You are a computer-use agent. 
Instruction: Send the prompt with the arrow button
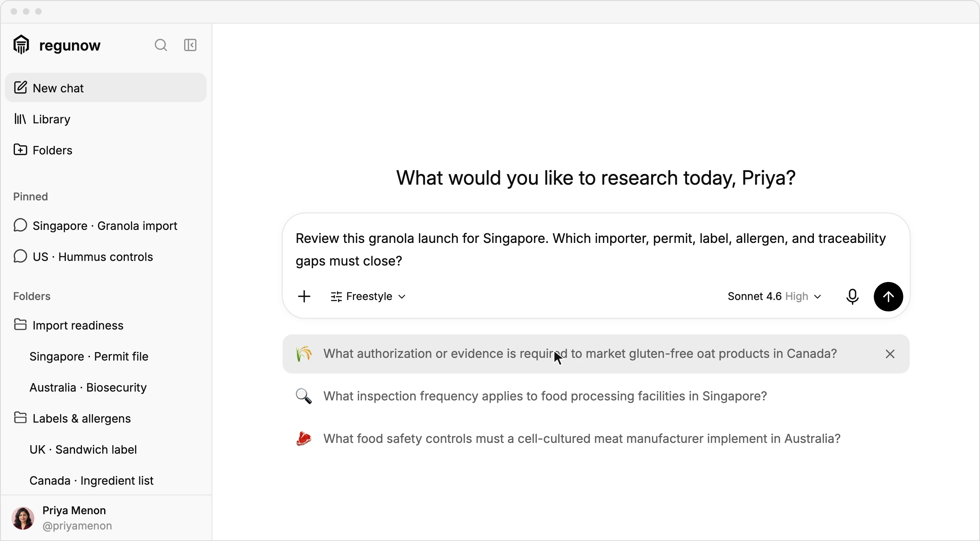[888, 297]
